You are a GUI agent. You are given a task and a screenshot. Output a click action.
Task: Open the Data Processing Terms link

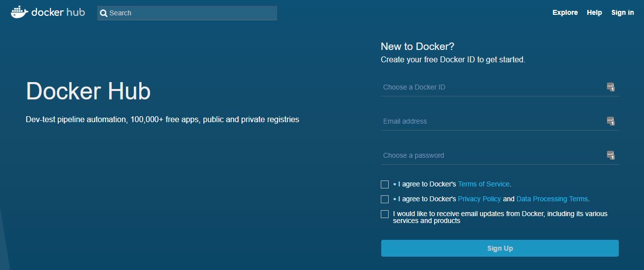552,199
